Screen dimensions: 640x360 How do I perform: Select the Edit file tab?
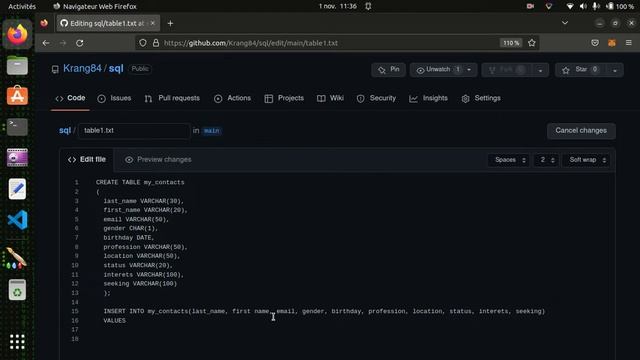pyautogui.click(x=87, y=160)
